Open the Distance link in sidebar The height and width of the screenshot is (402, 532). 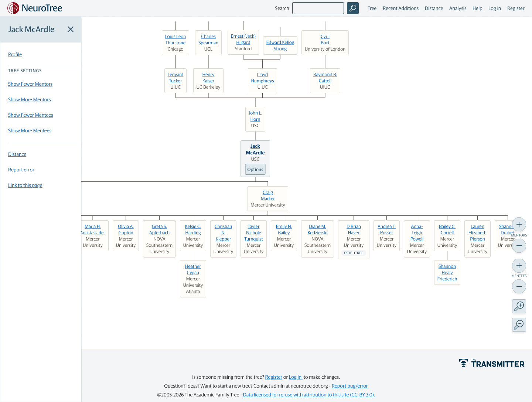pyautogui.click(x=17, y=154)
